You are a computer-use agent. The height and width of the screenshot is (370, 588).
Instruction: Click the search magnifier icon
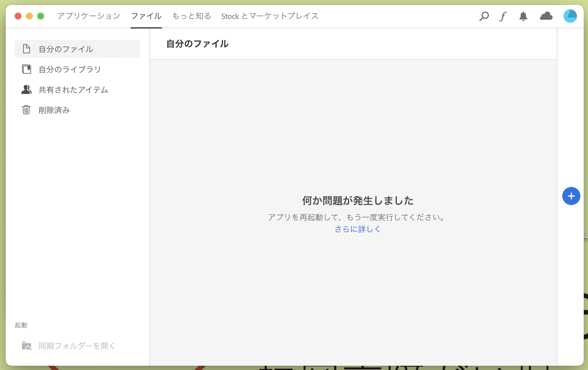[x=484, y=16]
